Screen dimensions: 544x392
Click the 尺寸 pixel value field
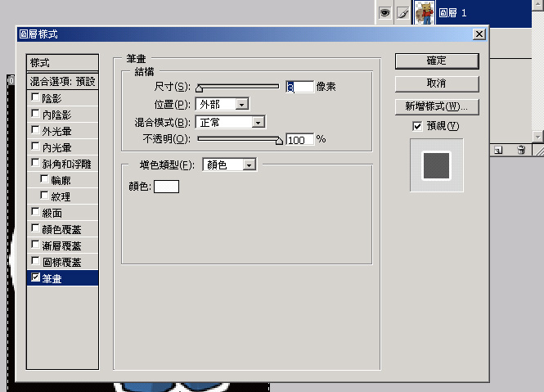click(299, 87)
